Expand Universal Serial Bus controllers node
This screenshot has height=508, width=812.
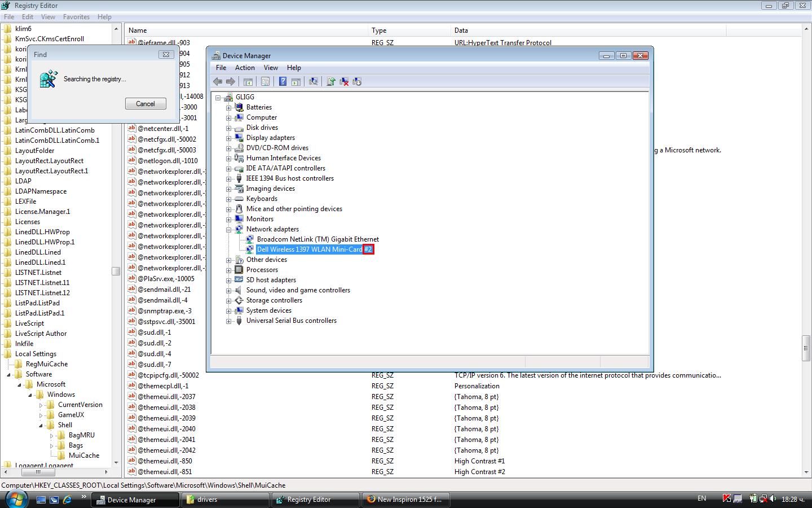[x=229, y=321]
